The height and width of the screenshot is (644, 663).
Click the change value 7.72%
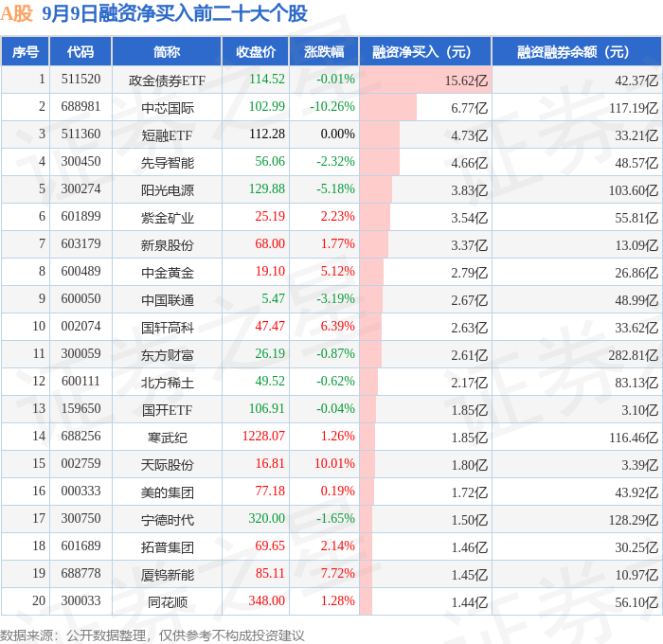338,574
